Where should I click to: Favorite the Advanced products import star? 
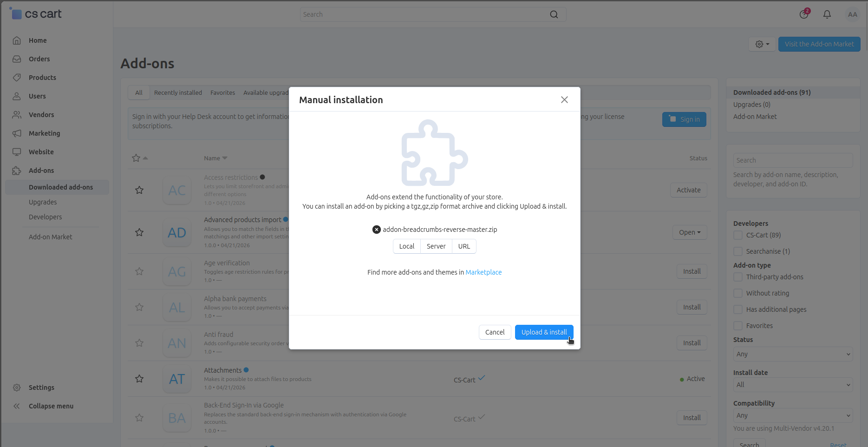(x=139, y=232)
